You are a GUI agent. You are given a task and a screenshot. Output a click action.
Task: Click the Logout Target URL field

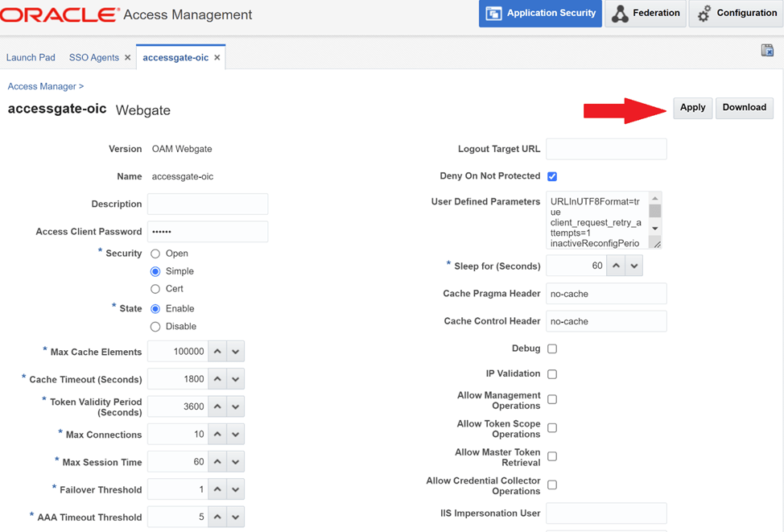(x=606, y=149)
